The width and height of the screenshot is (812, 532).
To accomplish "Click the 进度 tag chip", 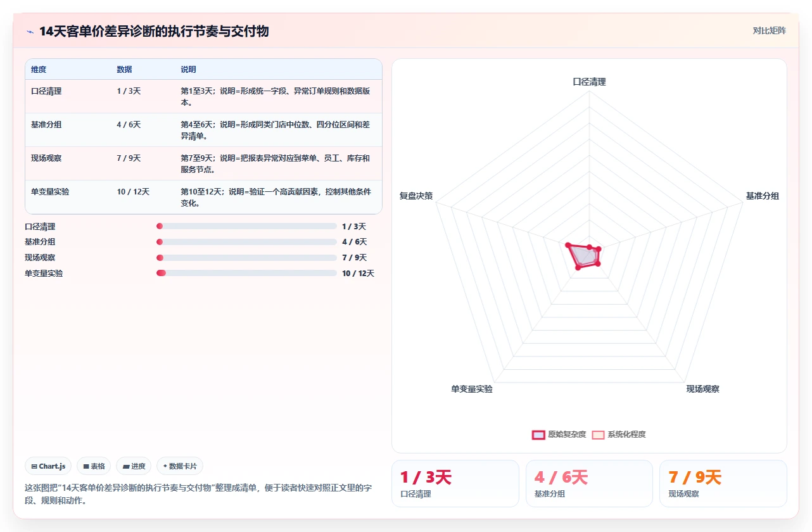I will click(x=134, y=466).
